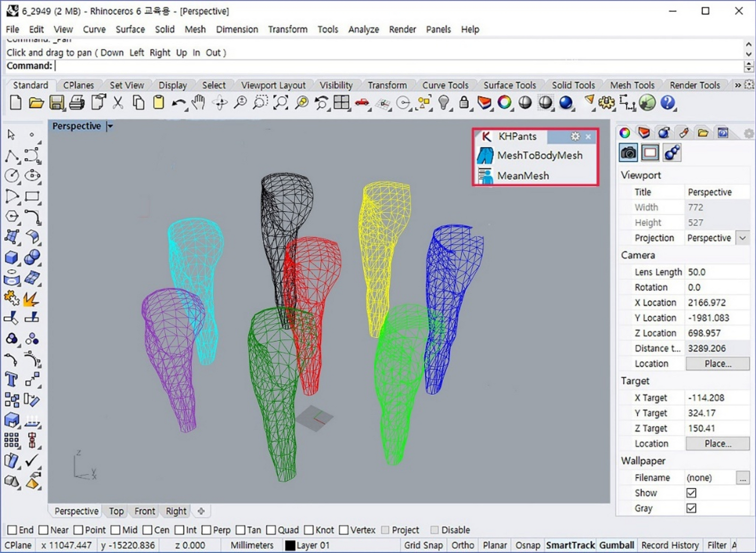Click the MeanMesh body icon
Screen dimensions: 756x553
tap(485, 176)
